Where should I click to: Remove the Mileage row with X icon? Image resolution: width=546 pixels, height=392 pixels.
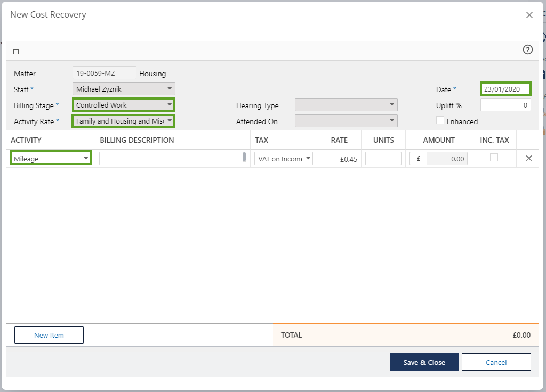[528, 158]
